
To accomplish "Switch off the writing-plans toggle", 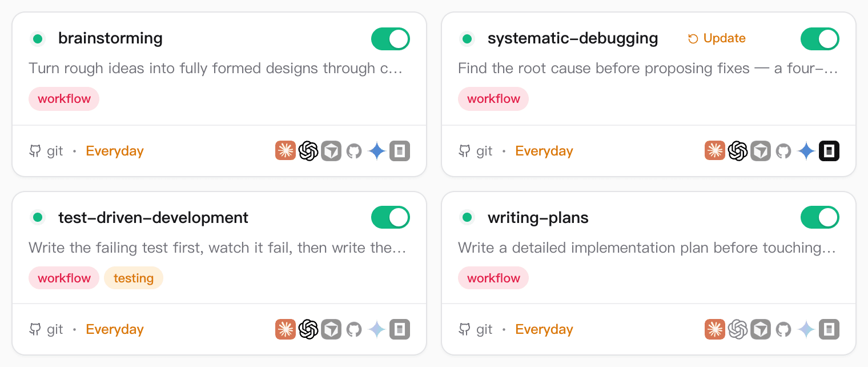I will coord(820,217).
